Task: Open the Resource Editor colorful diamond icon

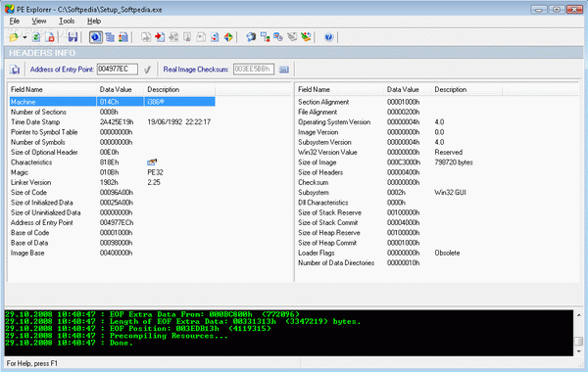Action: [228, 37]
